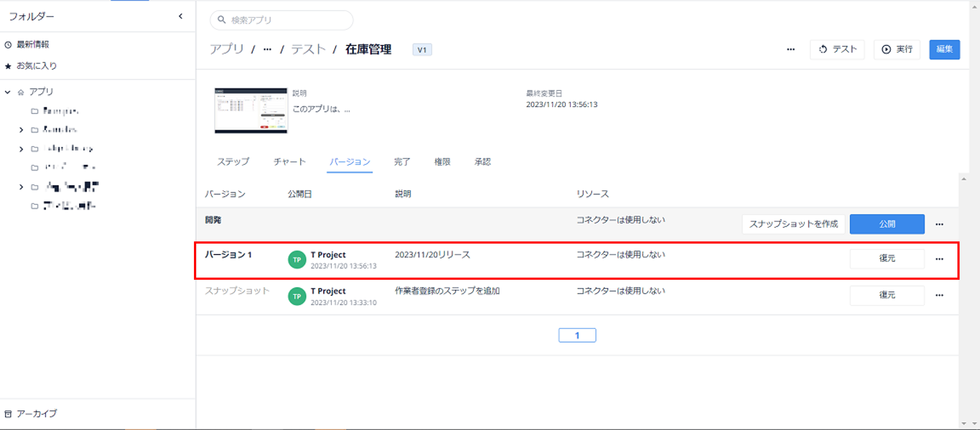
Task: Open more options for バージョン 1 row
Action: pyautogui.click(x=939, y=259)
